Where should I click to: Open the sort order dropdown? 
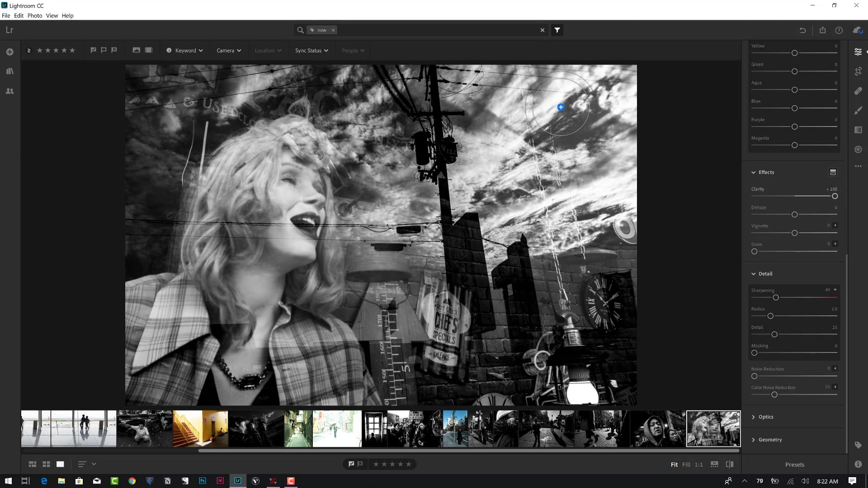87,464
